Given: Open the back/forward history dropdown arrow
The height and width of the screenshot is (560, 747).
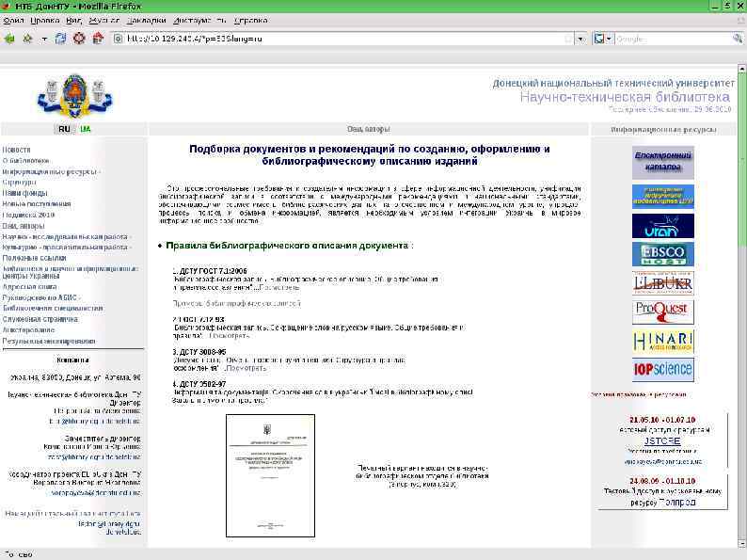Looking at the screenshot, I should (44, 40).
